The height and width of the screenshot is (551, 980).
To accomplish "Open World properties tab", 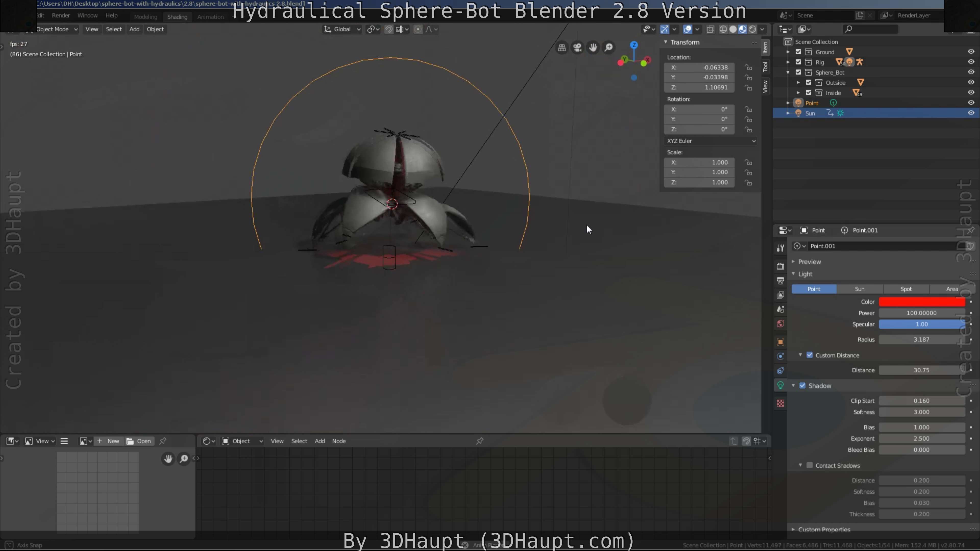I will [780, 324].
